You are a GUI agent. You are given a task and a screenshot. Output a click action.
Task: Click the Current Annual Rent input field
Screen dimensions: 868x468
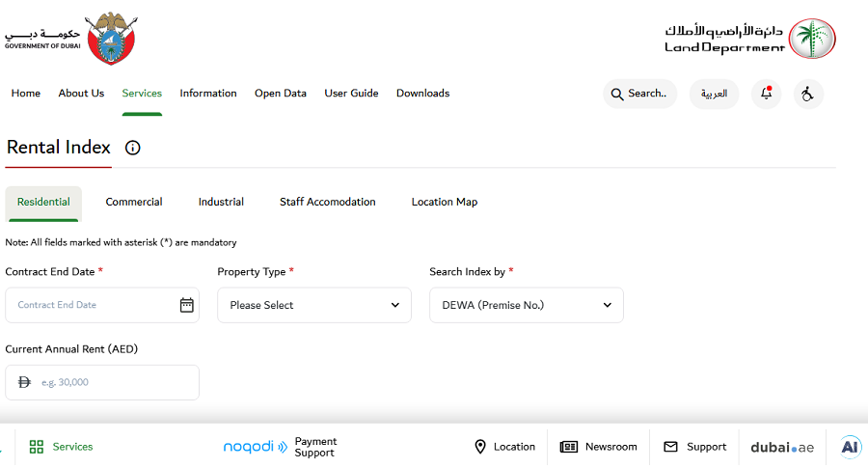click(x=111, y=382)
